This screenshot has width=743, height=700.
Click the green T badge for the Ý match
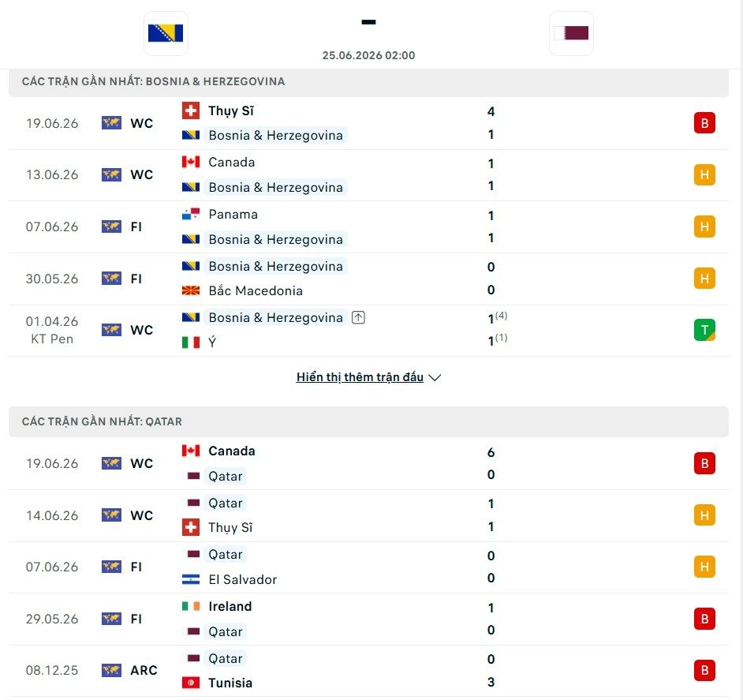click(x=704, y=330)
